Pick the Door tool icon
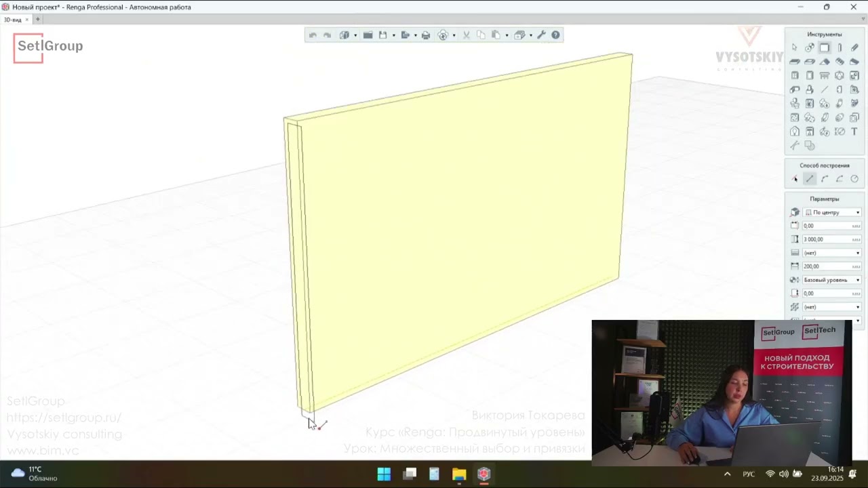 coord(810,75)
